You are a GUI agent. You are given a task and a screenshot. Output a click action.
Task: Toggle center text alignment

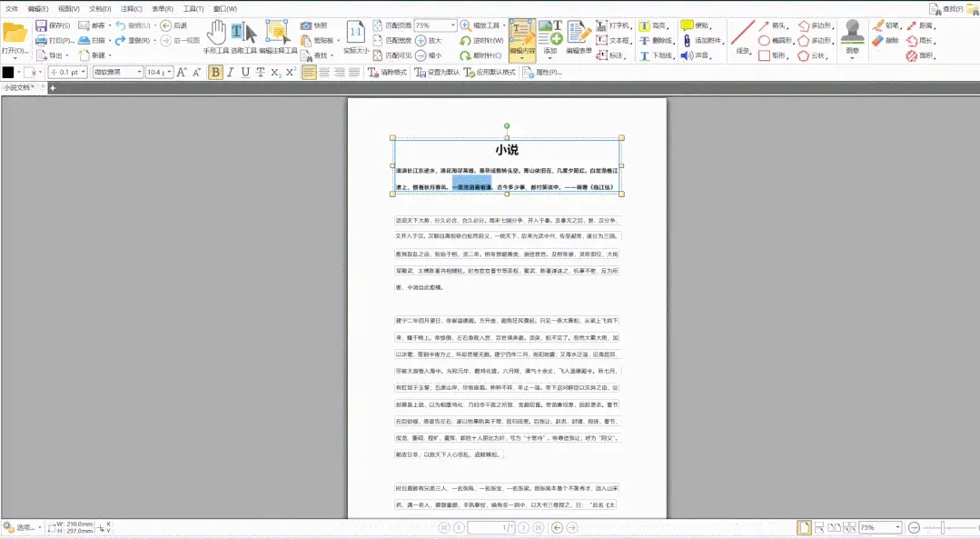click(324, 73)
